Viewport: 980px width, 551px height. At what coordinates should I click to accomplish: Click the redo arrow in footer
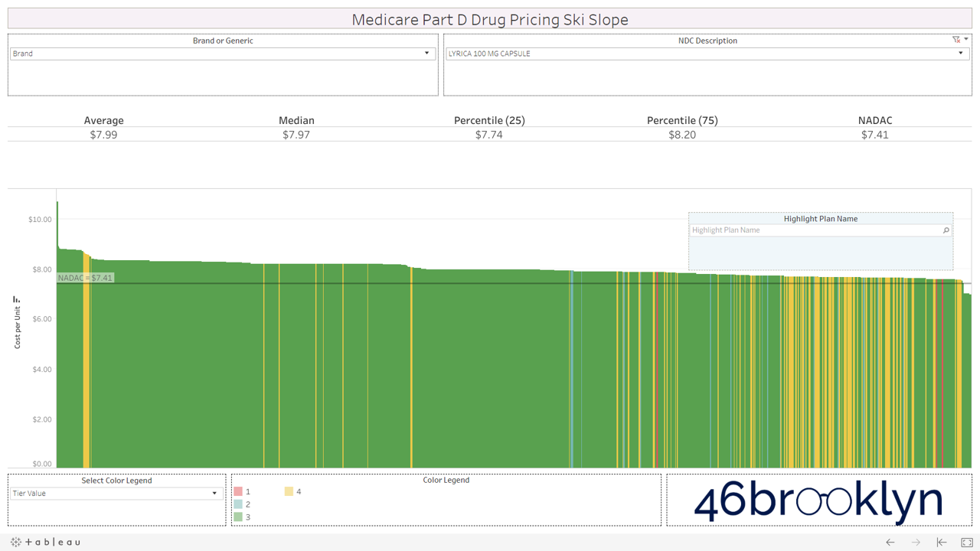click(916, 542)
